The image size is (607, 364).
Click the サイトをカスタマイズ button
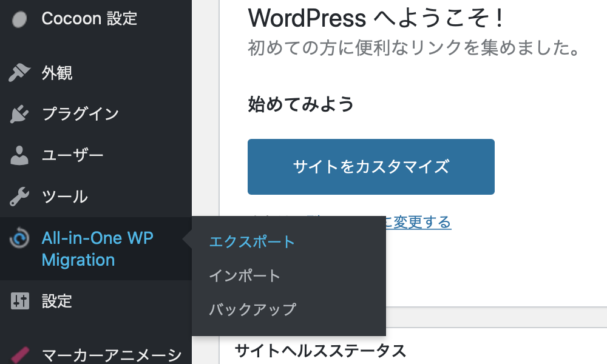coord(371,167)
